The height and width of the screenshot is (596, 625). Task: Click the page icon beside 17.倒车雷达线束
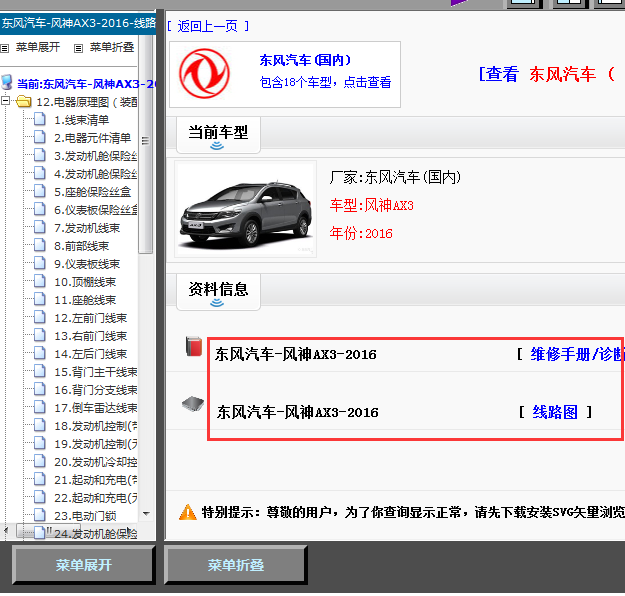(39, 407)
